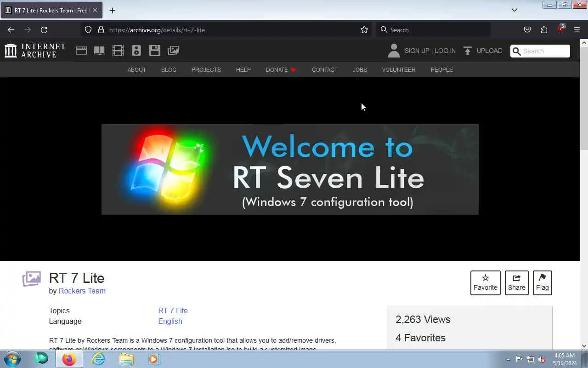Open File Explorer from taskbar
The height and width of the screenshot is (368, 588).
pos(126,359)
